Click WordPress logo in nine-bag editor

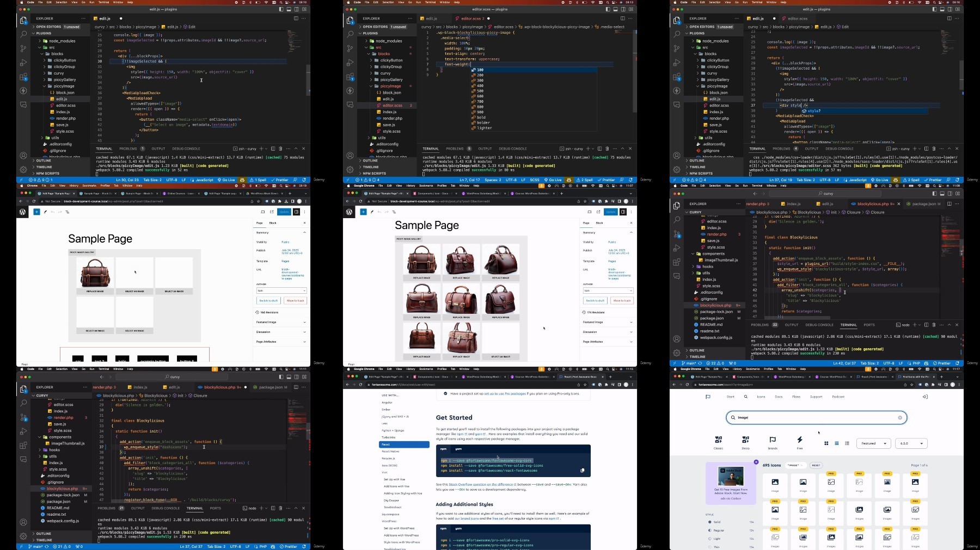click(x=349, y=212)
